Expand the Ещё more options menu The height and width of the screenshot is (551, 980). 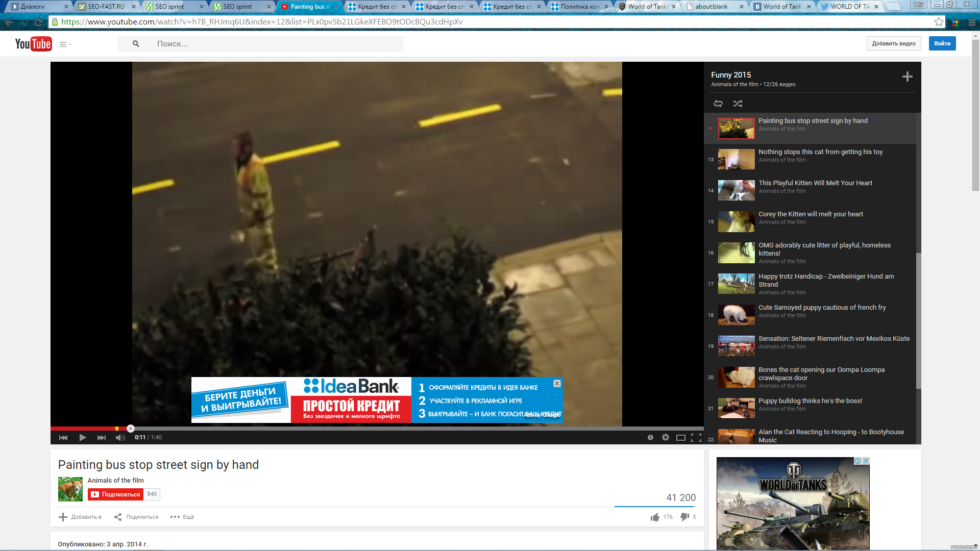click(182, 517)
